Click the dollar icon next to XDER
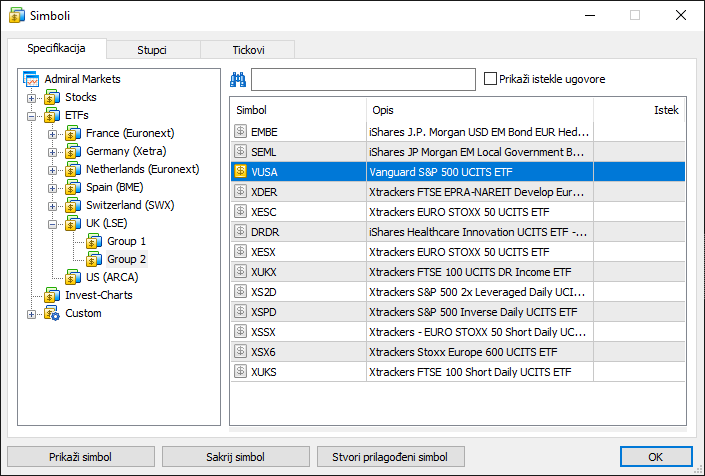The height and width of the screenshot is (476, 705). [x=241, y=191]
